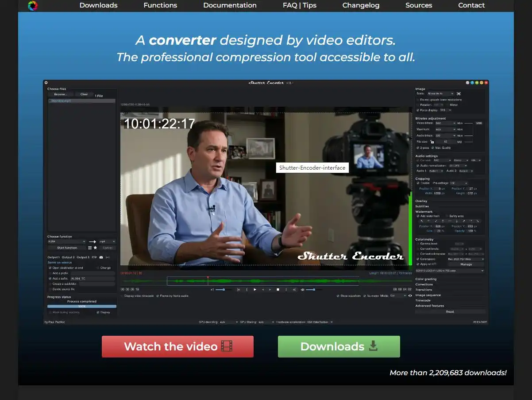Open the Scale dropdown in Image section
This screenshot has width=532, height=400.
[441, 93]
